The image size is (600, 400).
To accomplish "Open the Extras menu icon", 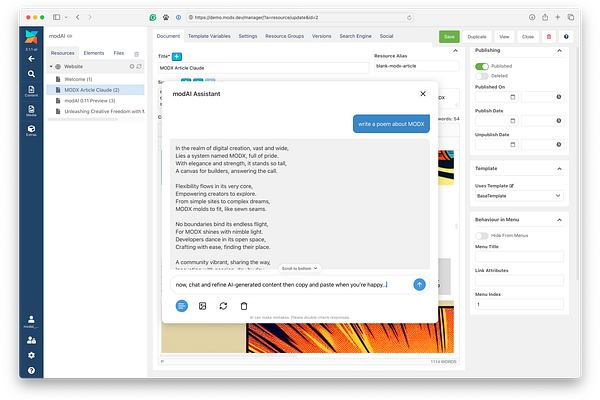I will pos(31,131).
